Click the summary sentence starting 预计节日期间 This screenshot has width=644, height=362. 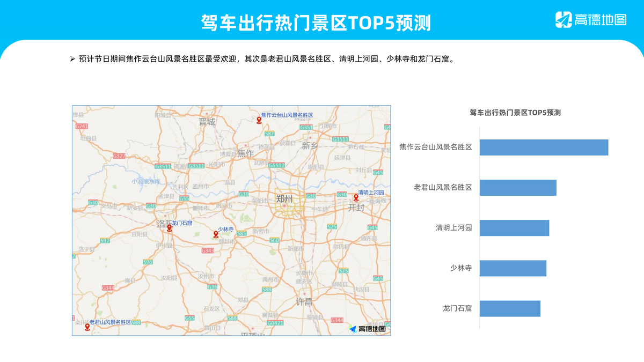tap(267, 59)
